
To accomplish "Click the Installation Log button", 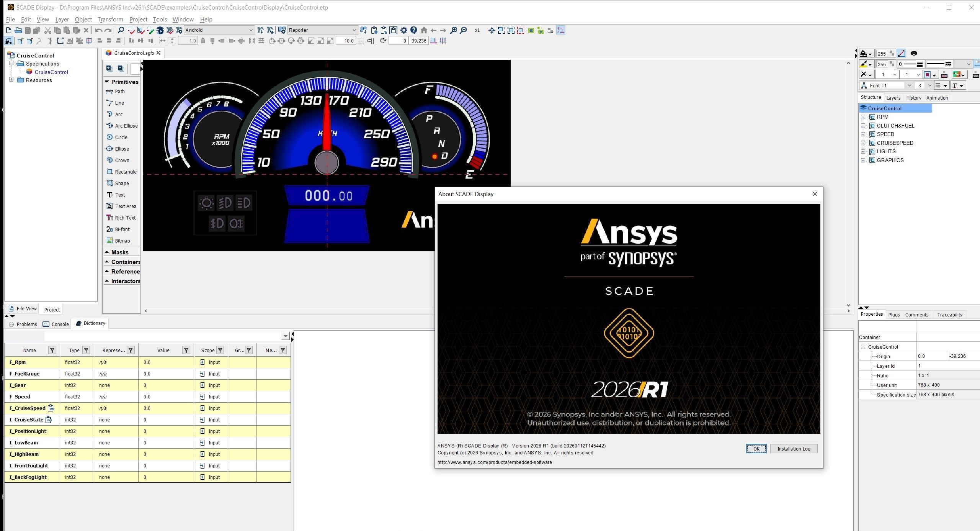I will [794, 449].
